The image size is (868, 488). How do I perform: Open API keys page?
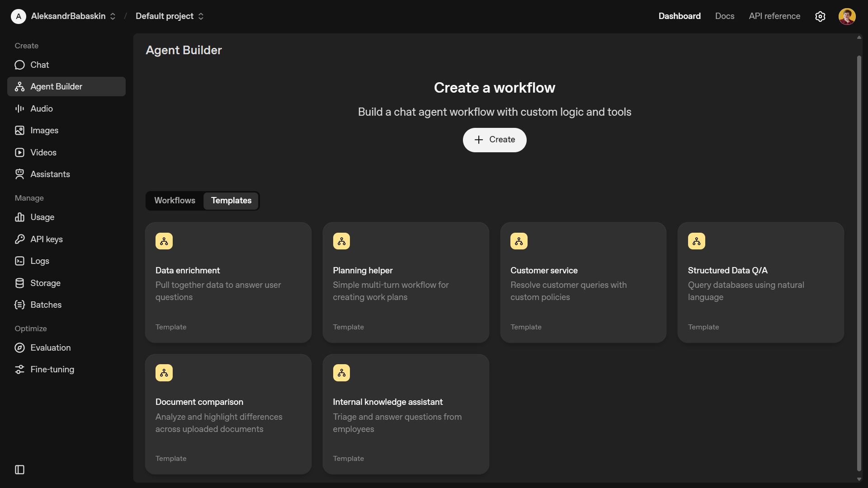point(46,239)
